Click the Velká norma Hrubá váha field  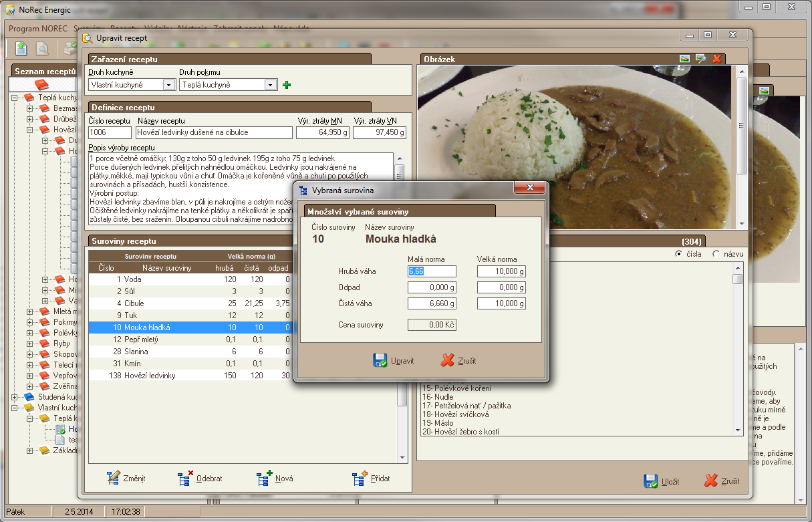coord(501,271)
